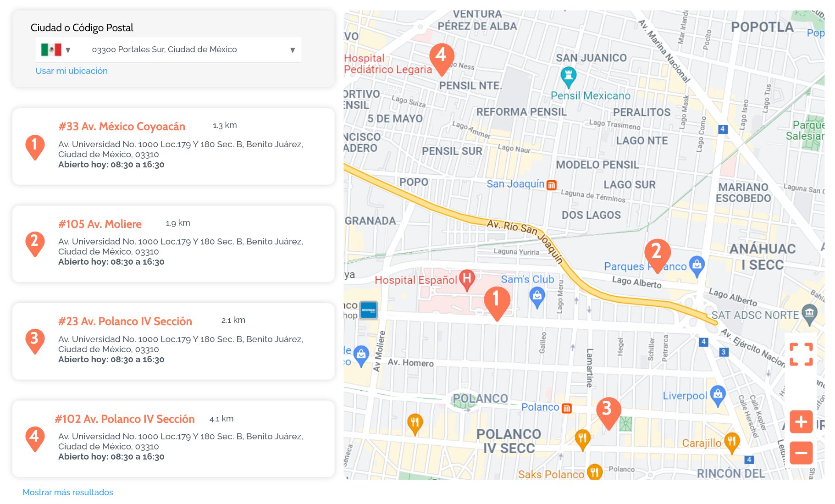
Task: Click the Decathlon store icon on map
Action: tap(369, 310)
